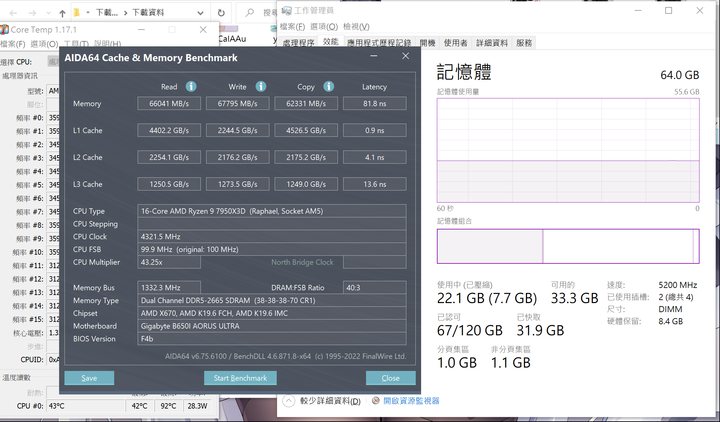The width and height of the screenshot is (720, 422).
Task: Click the Memory Bus value 1332.3 MHz
Action: tap(169, 287)
